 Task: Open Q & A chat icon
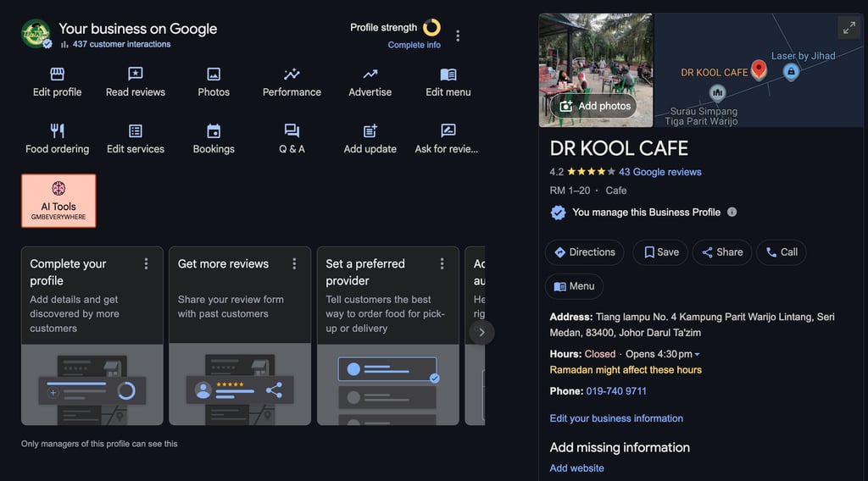click(292, 131)
